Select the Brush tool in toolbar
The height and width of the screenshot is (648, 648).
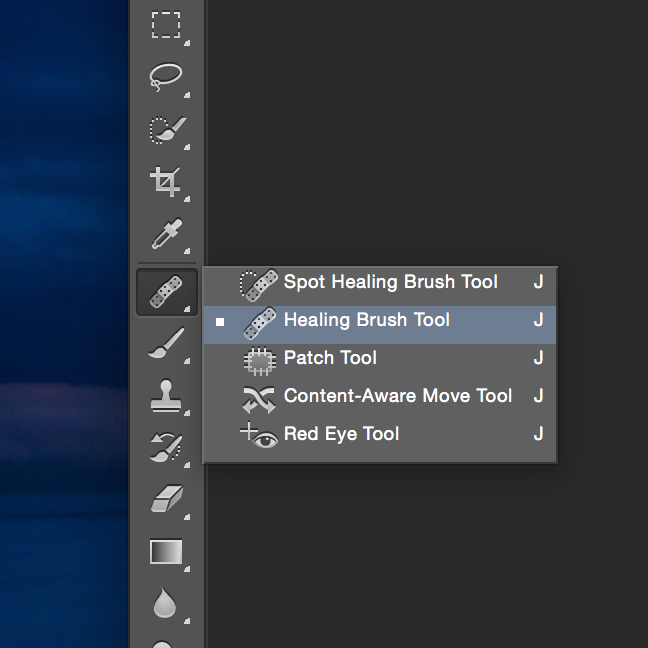166,344
